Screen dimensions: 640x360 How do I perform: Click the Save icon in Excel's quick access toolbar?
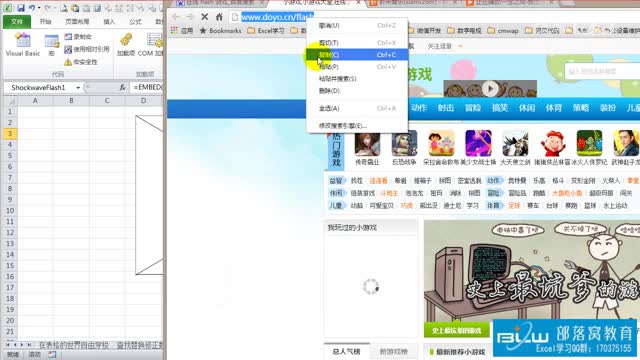(x=21, y=8)
